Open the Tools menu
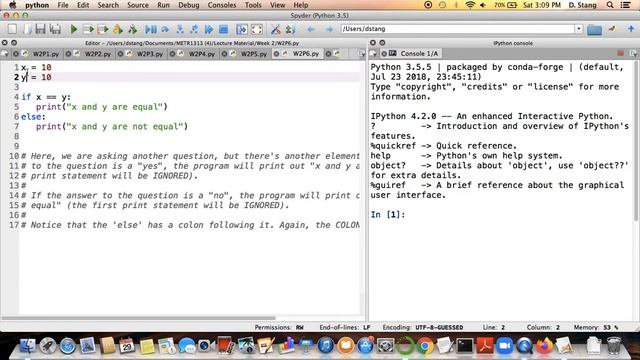The image size is (640, 360). [253, 5]
